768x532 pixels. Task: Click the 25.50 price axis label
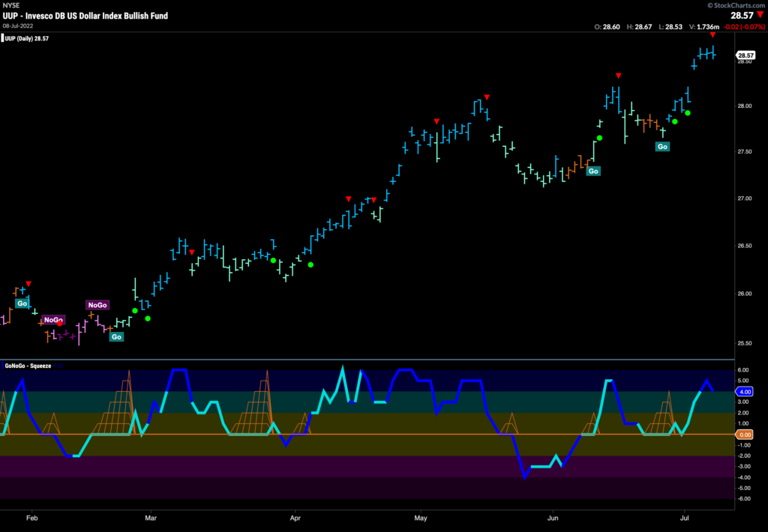[x=745, y=343]
